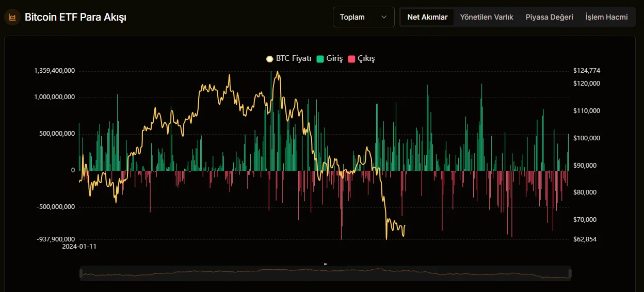Click the chart icon beside Bitcoin ETF title
This screenshot has height=292, width=644.
(12, 17)
